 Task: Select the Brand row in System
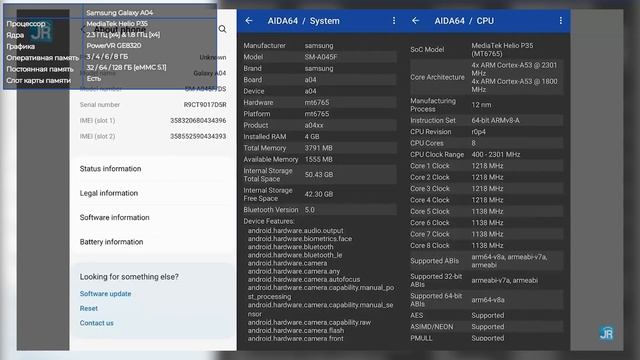click(320, 68)
